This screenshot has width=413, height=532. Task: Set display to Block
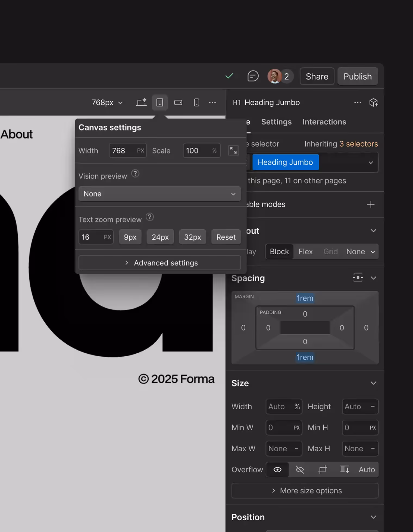click(279, 252)
